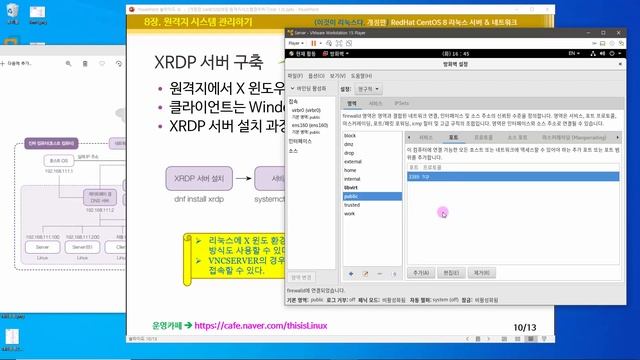Click volume icon in GNOME top bar
Viewport: 640px width, 360px height.
[x=602, y=53]
